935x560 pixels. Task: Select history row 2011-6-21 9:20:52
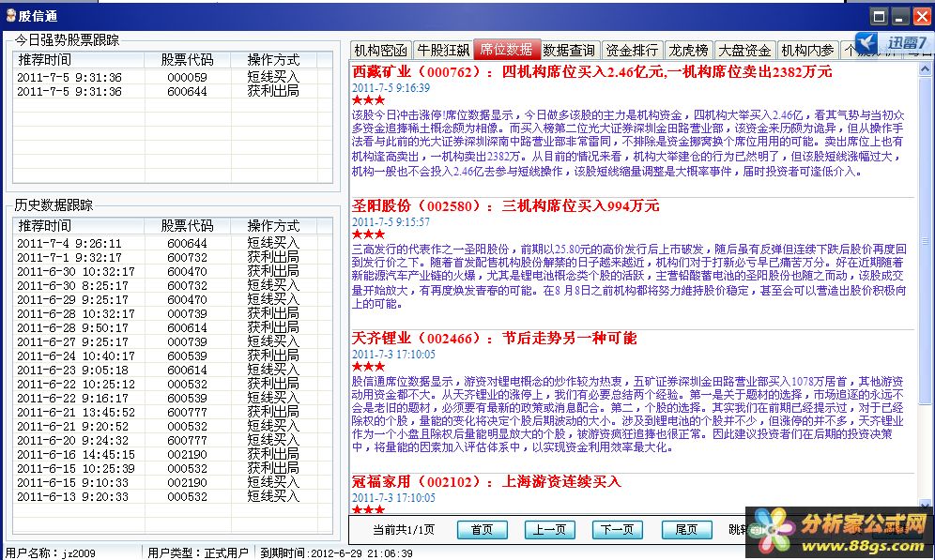[173, 427]
